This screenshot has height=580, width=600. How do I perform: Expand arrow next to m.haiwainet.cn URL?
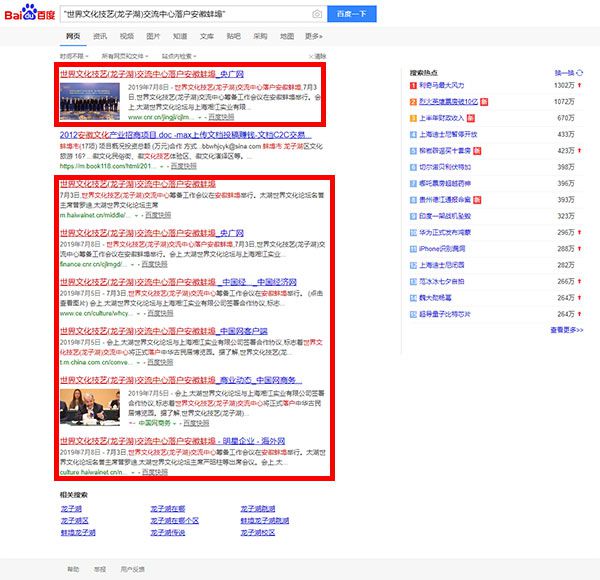click(x=136, y=216)
